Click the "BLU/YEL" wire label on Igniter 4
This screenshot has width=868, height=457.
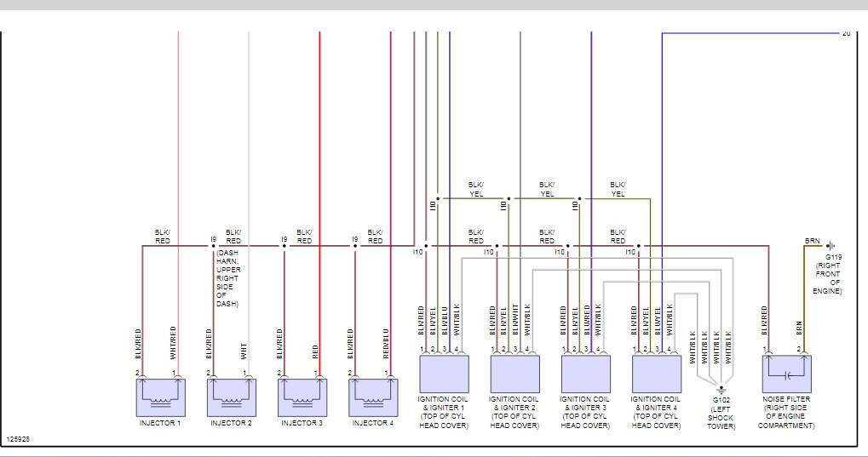pos(657,321)
